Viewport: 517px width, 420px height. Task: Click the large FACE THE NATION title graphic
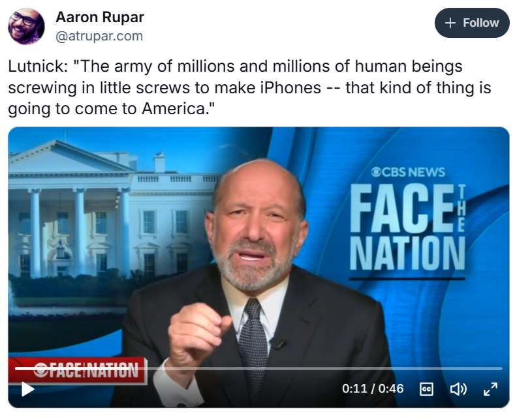407,228
